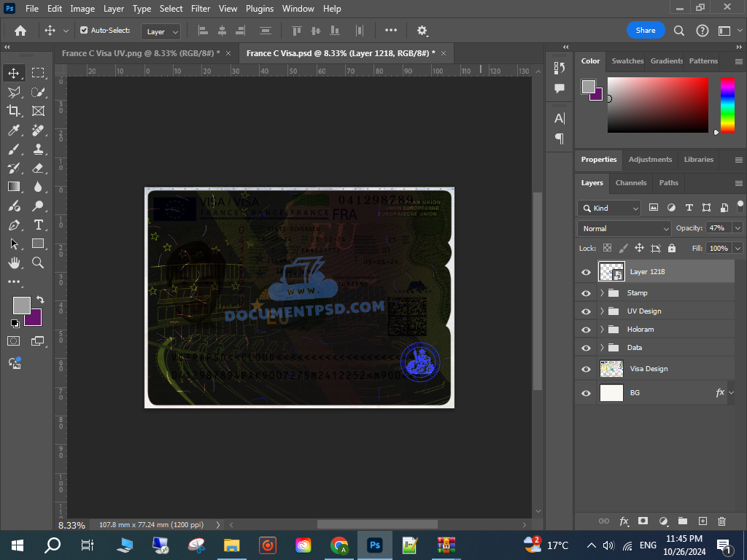Hide the Stamp group
This screenshot has height=560, width=747.
(x=586, y=293)
